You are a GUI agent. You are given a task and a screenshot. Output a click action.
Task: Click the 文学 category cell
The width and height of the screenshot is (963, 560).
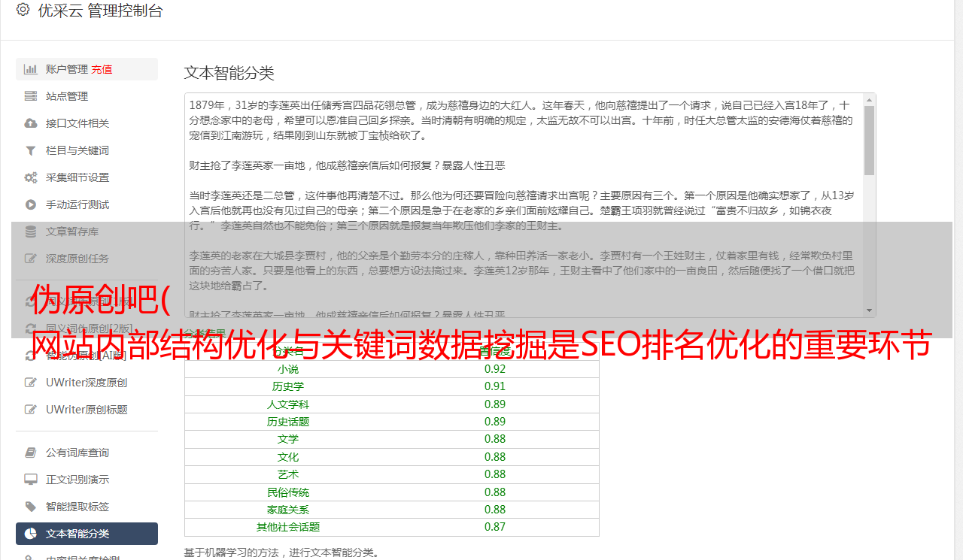pyautogui.click(x=288, y=439)
